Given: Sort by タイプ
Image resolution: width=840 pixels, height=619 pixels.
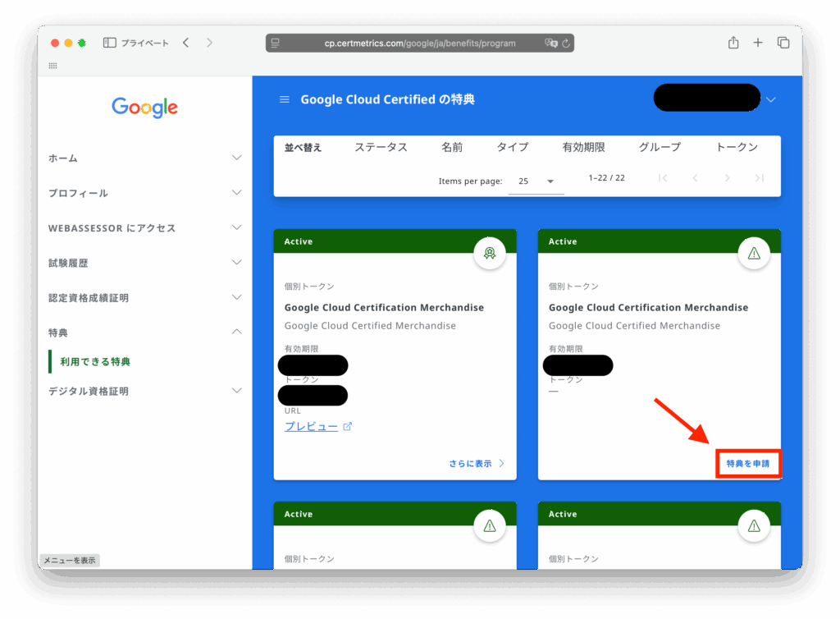Looking at the screenshot, I should tap(512, 148).
